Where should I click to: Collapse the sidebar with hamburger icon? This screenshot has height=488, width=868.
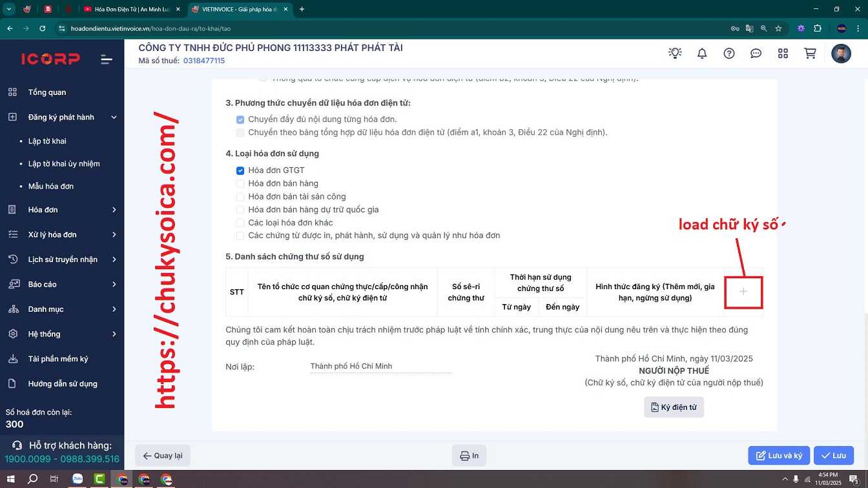tap(107, 59)
